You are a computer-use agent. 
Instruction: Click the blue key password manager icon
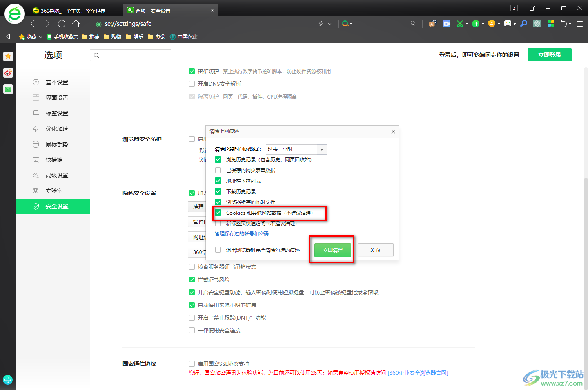click(524, 24)
